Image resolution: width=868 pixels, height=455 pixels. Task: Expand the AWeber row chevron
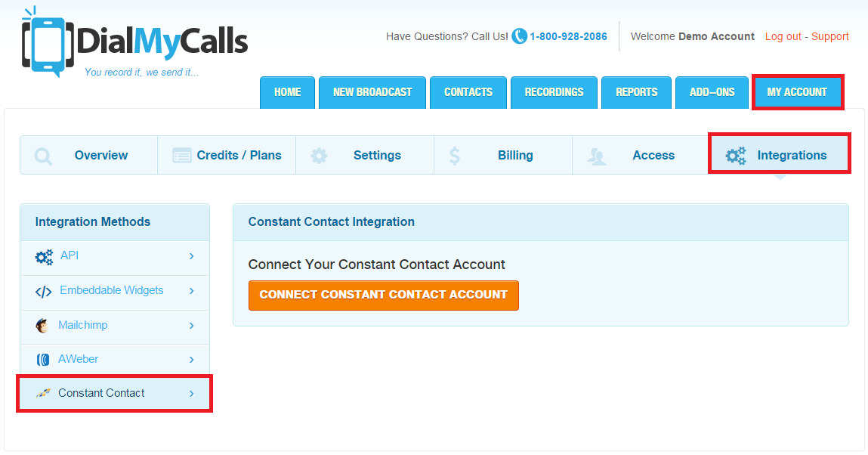point(192,360)
